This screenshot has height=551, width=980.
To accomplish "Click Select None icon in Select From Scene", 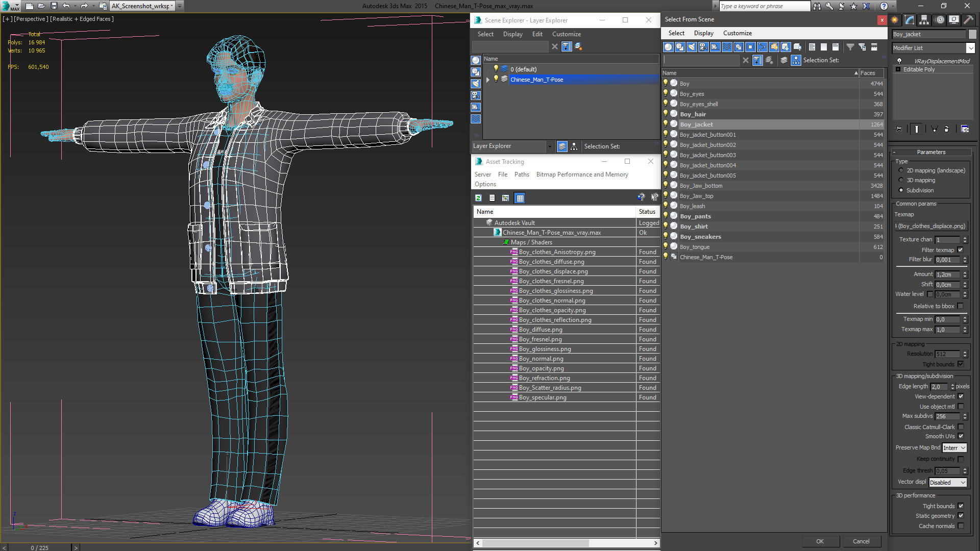I will (824, 47).
